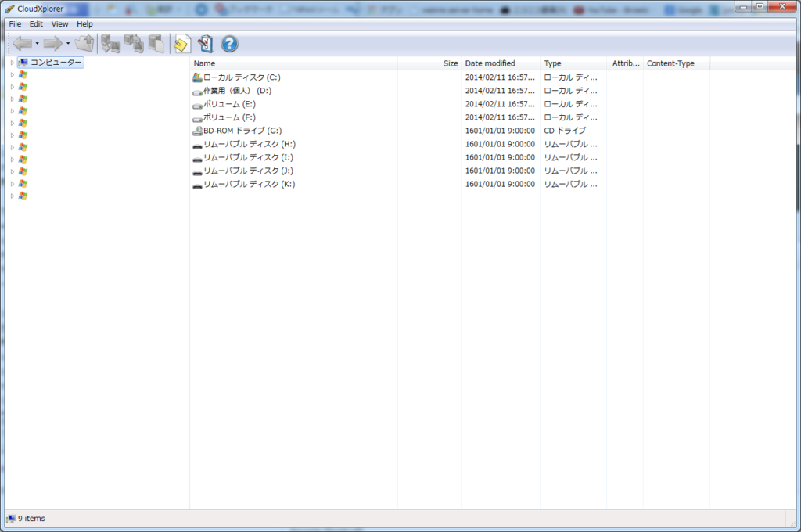Click the 1601/01/01 date of drive G:
The image size is (801, 532).
[x=500, y=131]
